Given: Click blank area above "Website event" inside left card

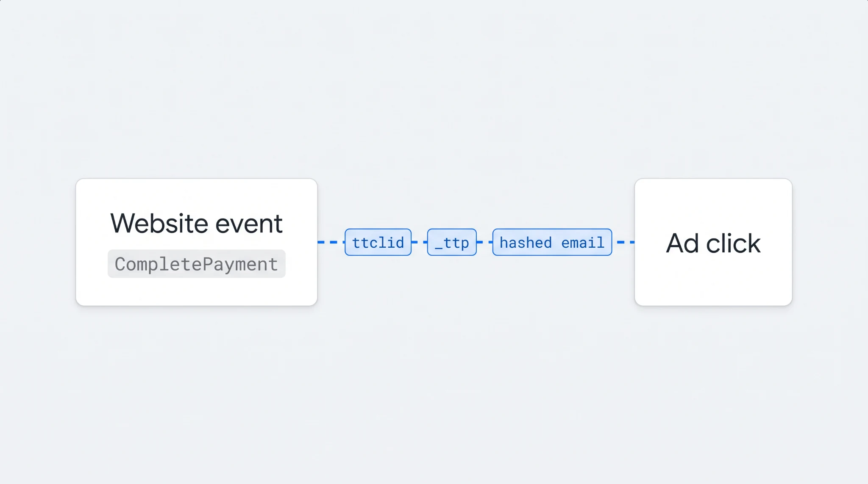Looking at the screenshot, I should click(x=196, y=195).
